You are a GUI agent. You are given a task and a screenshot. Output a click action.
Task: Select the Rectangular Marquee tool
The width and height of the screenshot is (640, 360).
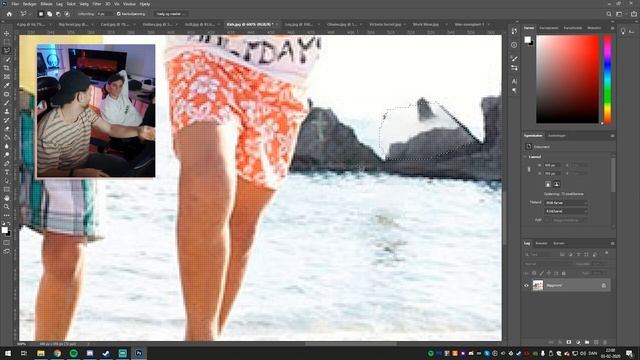pyautogui.click(x=7, y=42)
